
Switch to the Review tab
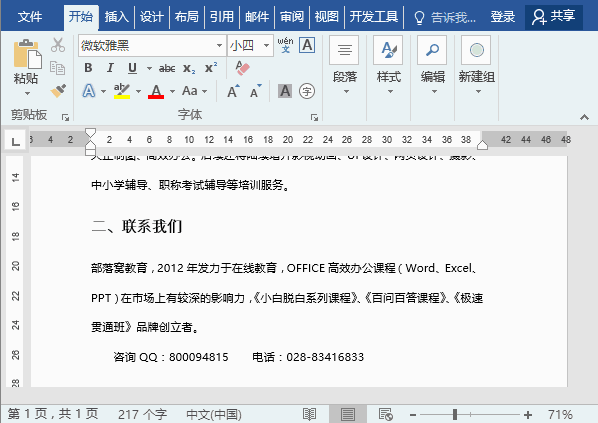[x=292, y=17]
